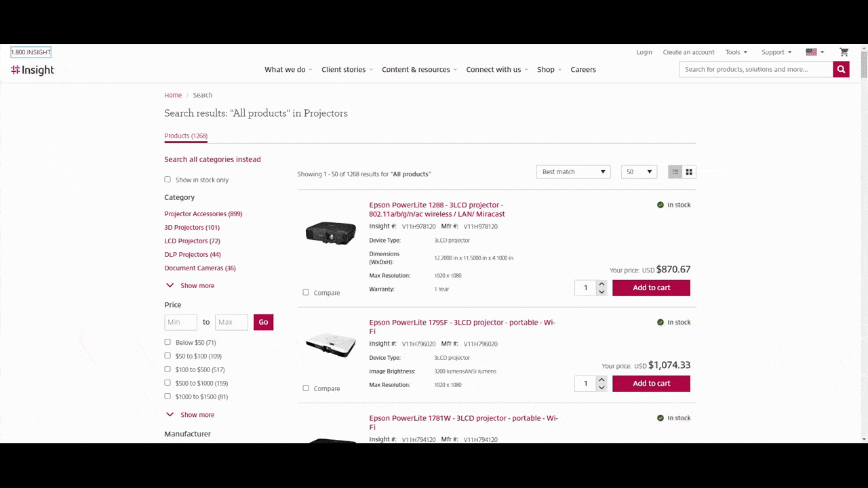Open results per page dropdown
This screenshot has height=488, width=868.
tap(639, 172)
